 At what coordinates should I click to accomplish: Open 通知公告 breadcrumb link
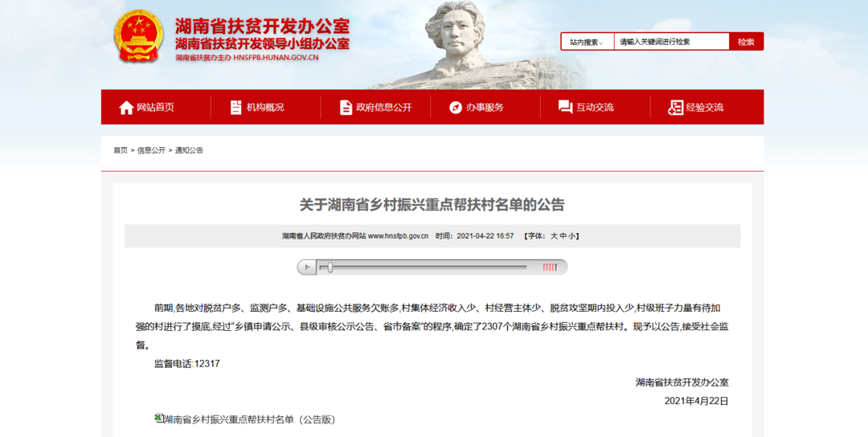tap(189, 150)
